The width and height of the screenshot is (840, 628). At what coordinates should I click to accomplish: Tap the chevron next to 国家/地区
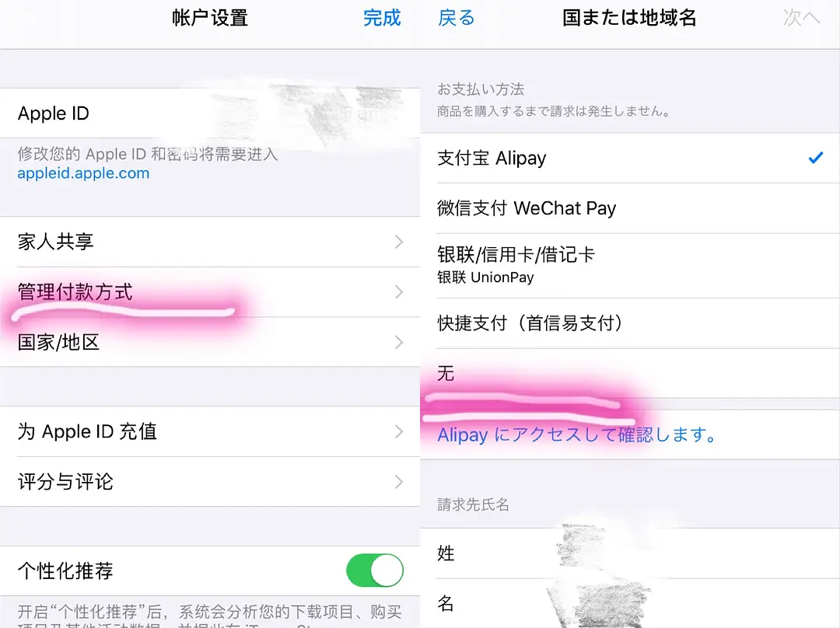pyautogui.click(x=398, y=342)
